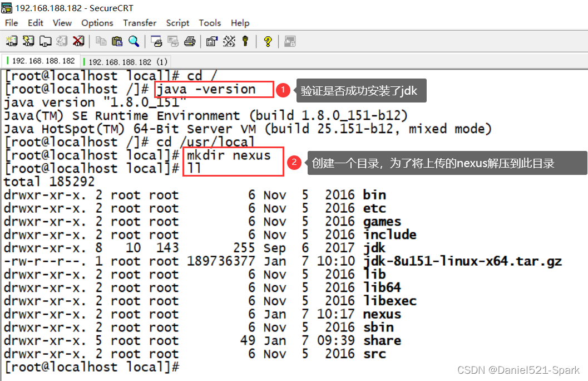Select the first 192.168.188.182 session tab
The height and width of the screenshot is (381, 588).
point(43,61)
